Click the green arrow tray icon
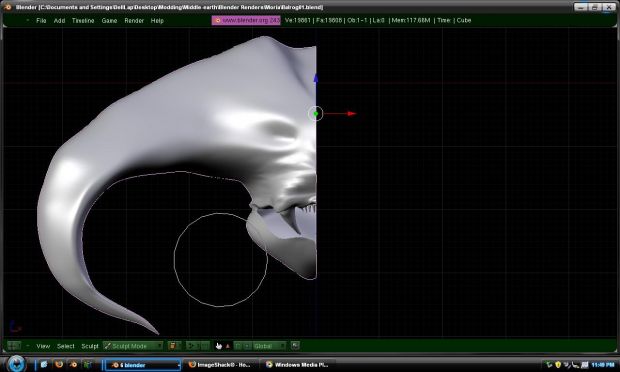 (549, 364)
